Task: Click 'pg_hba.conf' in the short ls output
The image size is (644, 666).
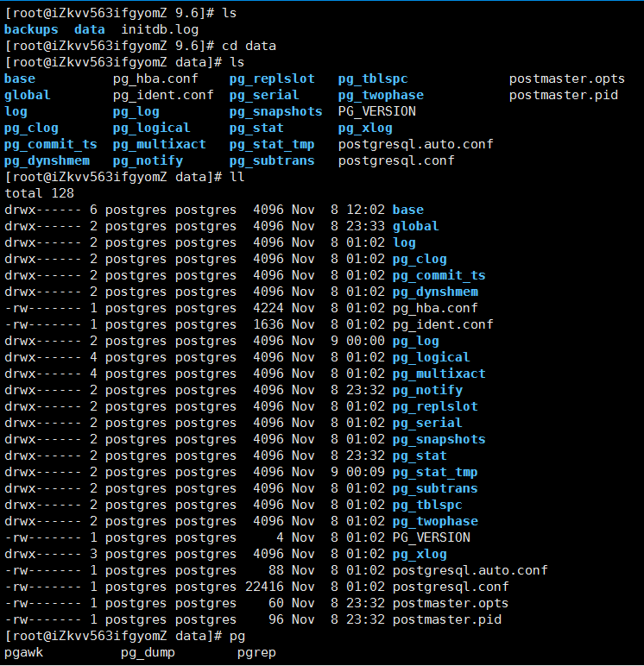Action: click(155, 79)
